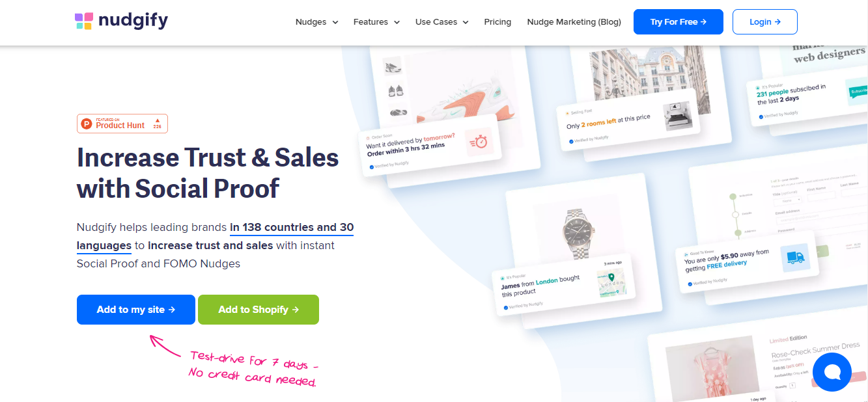868x402 pixels.
Task: Open the Pricing page
Action: point(497,22)
